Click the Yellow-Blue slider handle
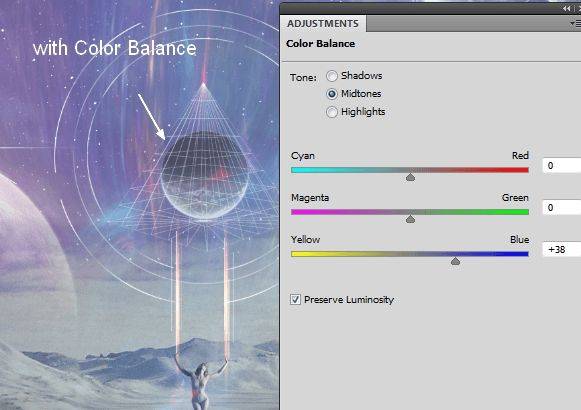 [455, 261]
